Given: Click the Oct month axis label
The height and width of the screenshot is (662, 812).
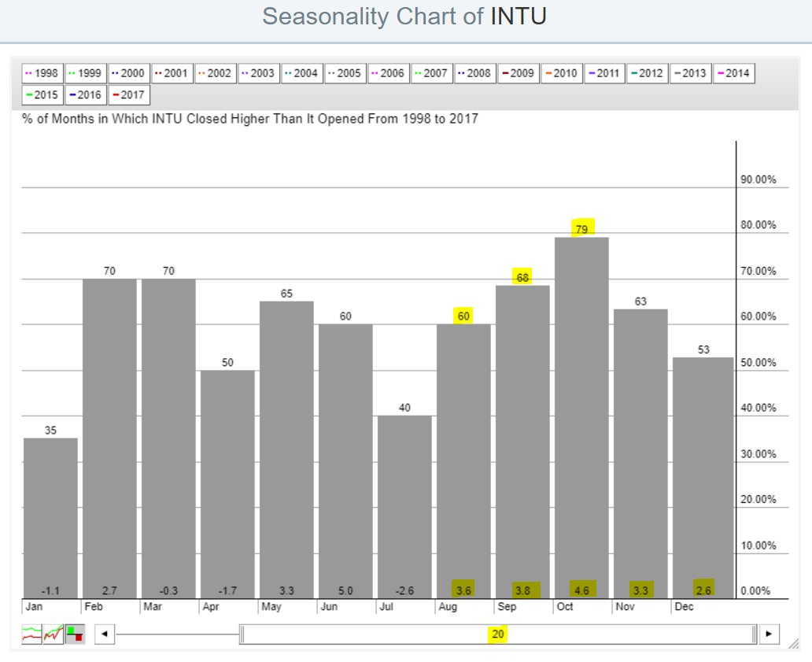Looking at the screenshot, I should 565,607.
